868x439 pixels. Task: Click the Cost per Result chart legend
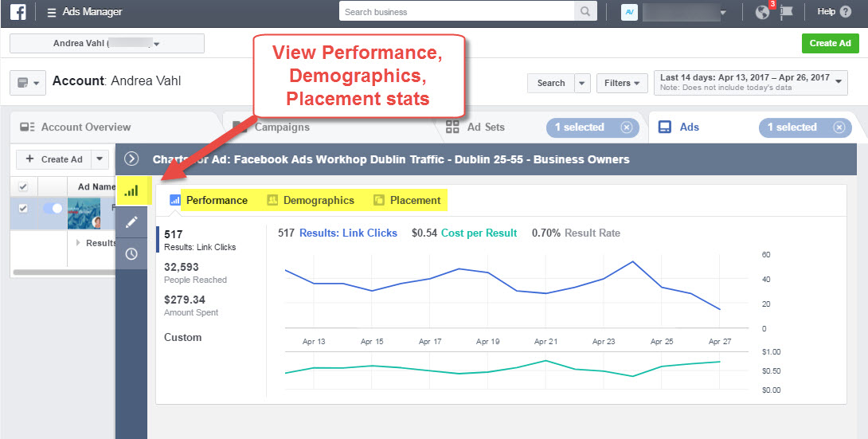(x=479, y=233)
